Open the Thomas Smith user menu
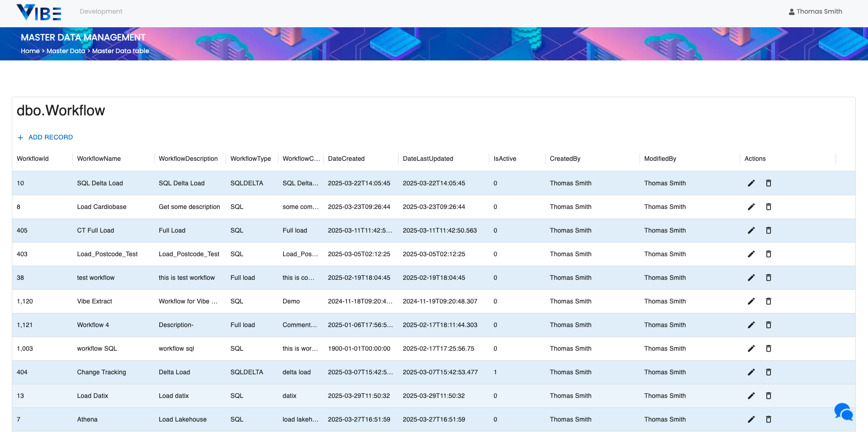This screenshot has height=432, width=868. (815, 11)
